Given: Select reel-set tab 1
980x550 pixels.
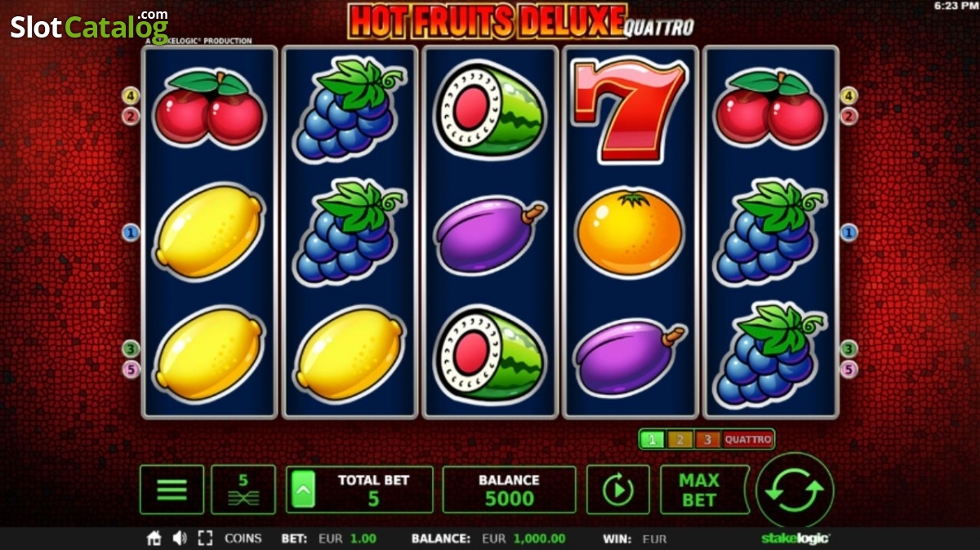Looking at the screenshot, I should (652, 439).
